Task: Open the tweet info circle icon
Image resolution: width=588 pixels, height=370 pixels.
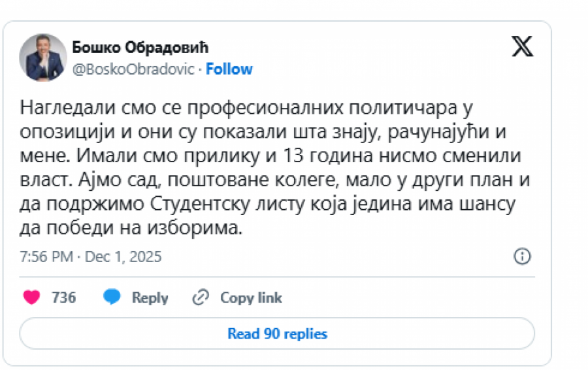Action: coord(522,256)
